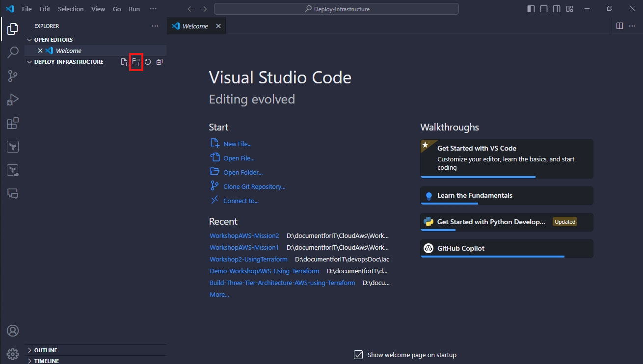The width and height of the screenshot is (643, 364).
Task: Click the Open File... link
Action: 239,158
